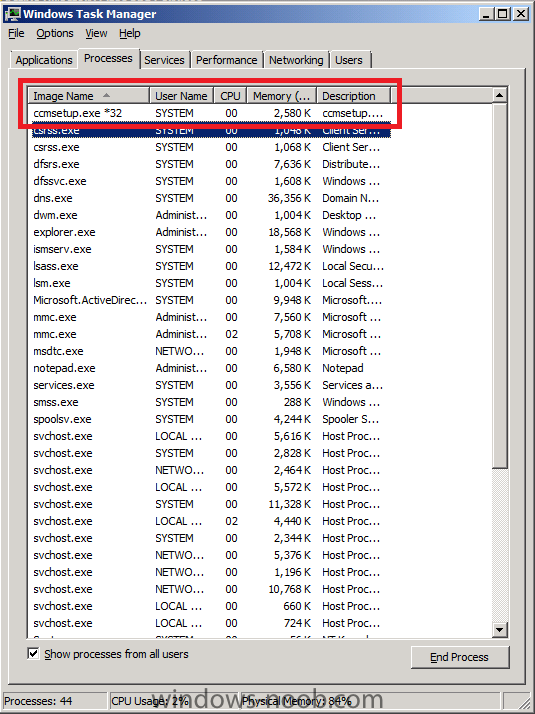Open the Options menu

coord(55,33)
